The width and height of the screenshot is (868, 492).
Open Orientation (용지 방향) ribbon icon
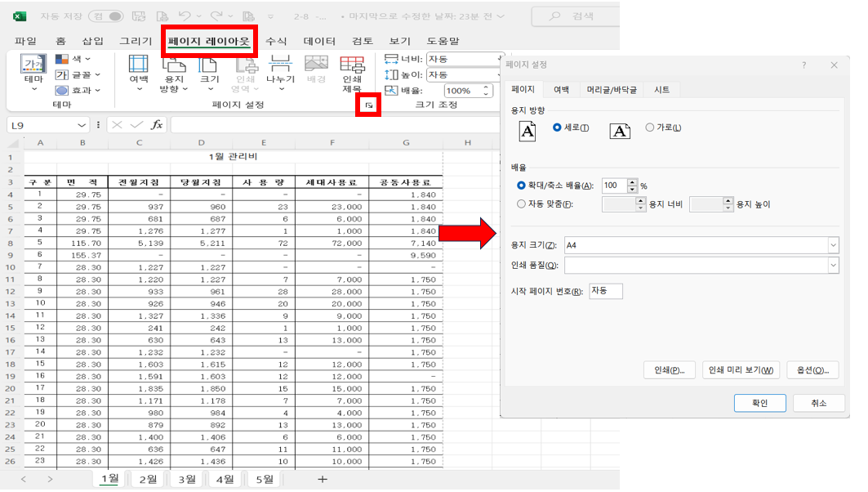[x=173, y=65]
